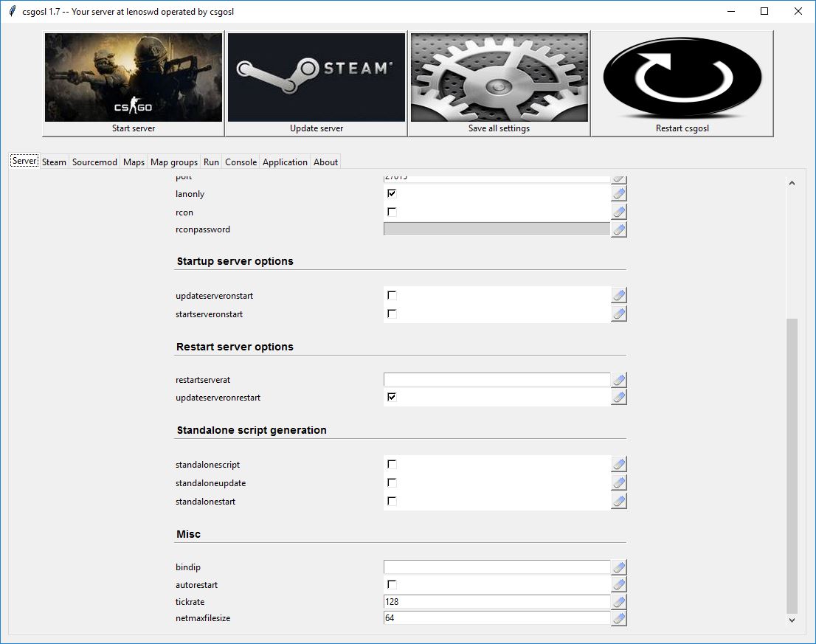Click the eraser icon beside tickrate
This screenshot has height=644, width=816.
click(619, 602)
